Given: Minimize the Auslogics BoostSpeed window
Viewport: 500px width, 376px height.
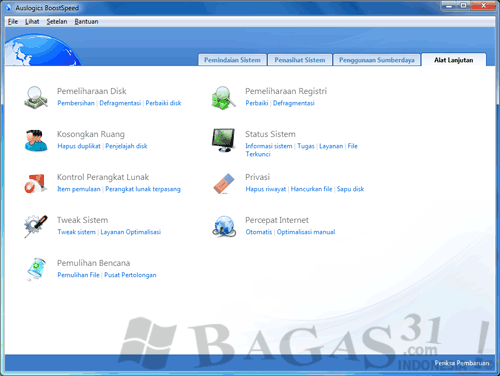Looking at the screenshot, I should tap(449, 6).
